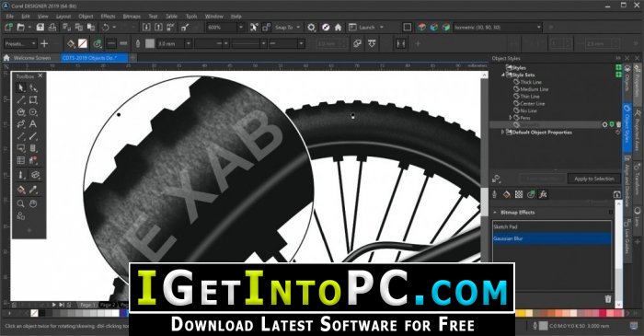Open the Presets dropdown
Image resolution: width=644 pixels, height=336 pixels.
[33, 43]
